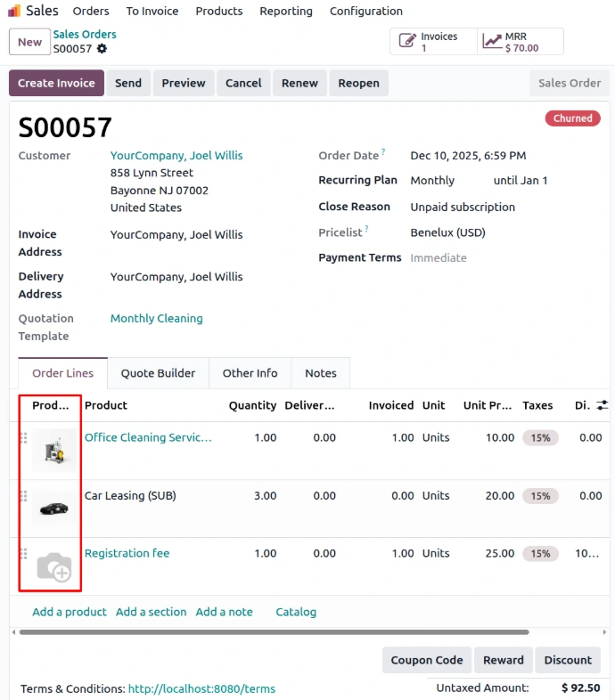Image resolution: width=615 pixels, height=700 pixels.
Task: Click the camera placeholder for Registration fee
Action: pyautogui.click(x=54, y=567)
